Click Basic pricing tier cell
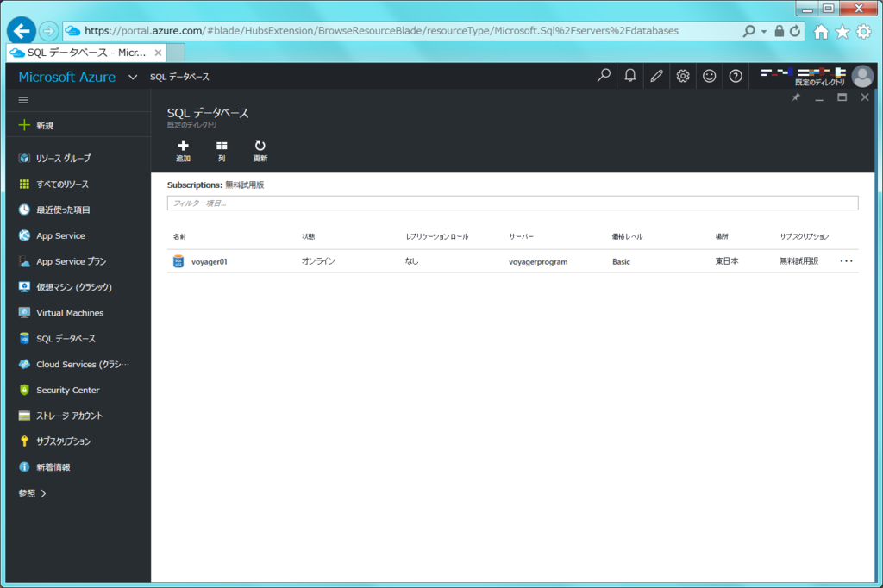 point(621,262)
